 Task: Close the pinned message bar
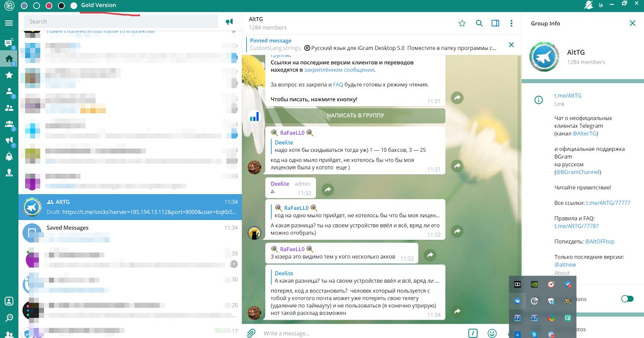click(511, 45)
